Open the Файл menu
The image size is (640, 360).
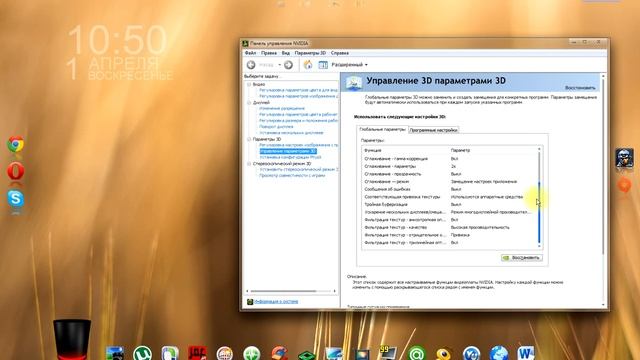pyautogui.click(x=250, y=53)
